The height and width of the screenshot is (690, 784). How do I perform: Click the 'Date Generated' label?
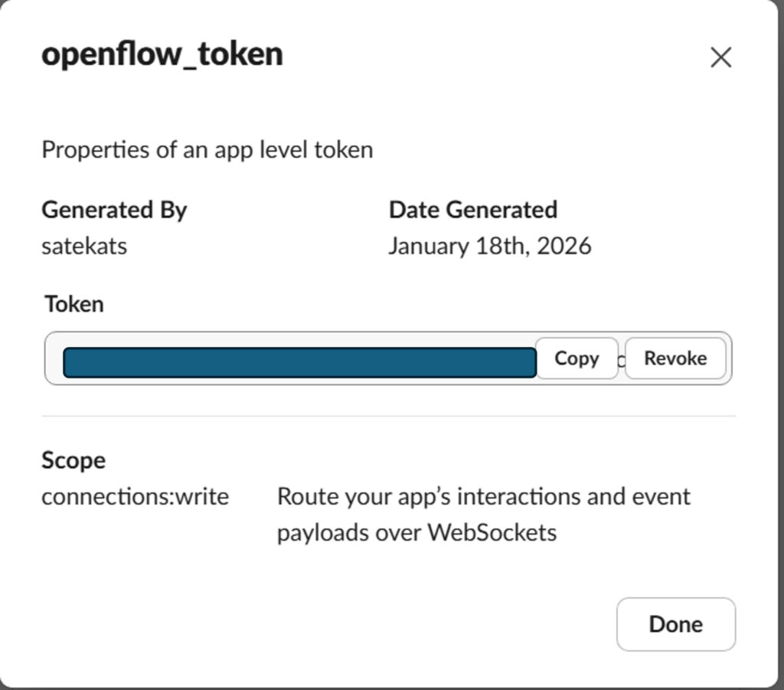[x=472, y=210]
